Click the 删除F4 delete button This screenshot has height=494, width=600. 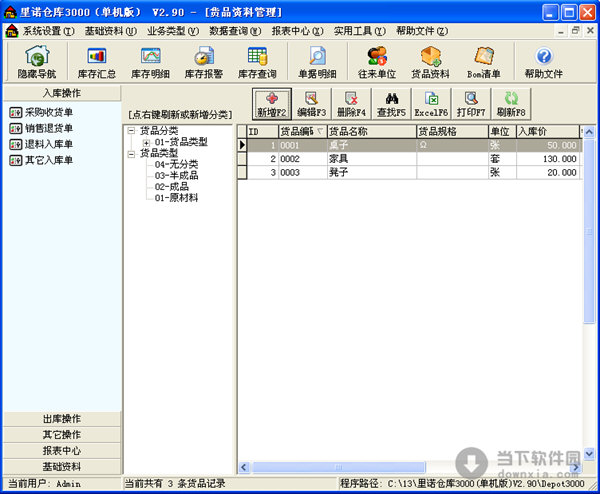point(351,104)
